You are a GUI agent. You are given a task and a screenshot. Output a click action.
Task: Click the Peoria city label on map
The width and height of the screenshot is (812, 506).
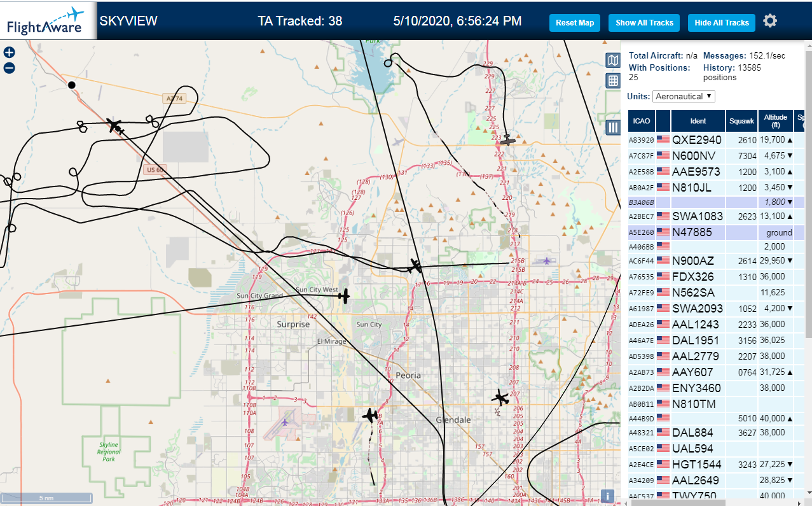pos(408,376)
